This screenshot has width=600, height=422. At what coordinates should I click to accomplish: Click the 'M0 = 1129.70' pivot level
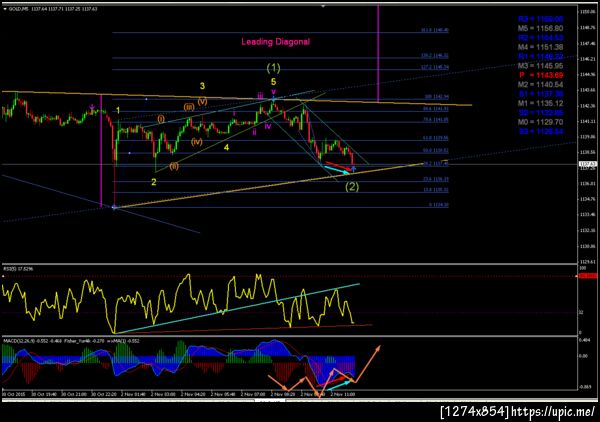(540, 122)
